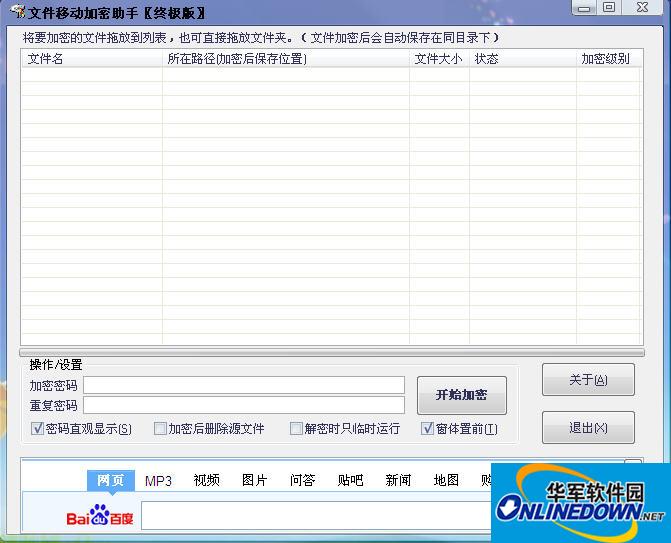Click the 退出(X) button
Screen dimensions: 671x543
[x=588, y=427]
